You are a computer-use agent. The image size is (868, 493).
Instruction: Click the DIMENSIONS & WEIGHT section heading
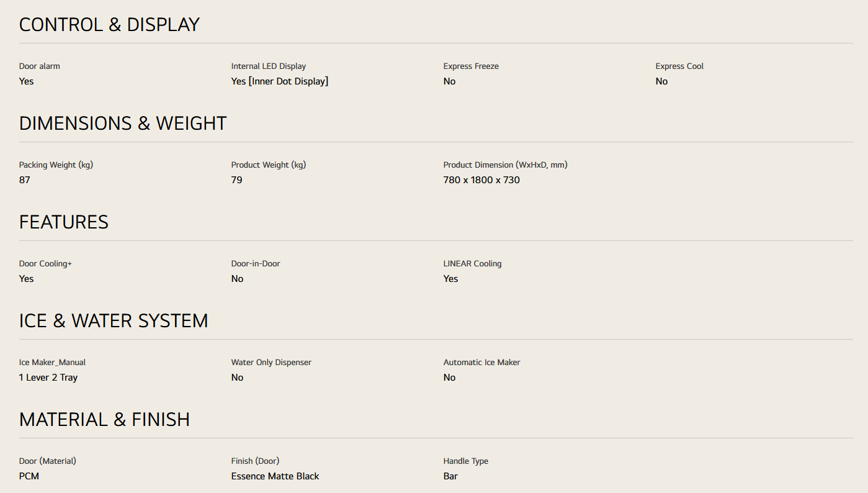(123, 124)
